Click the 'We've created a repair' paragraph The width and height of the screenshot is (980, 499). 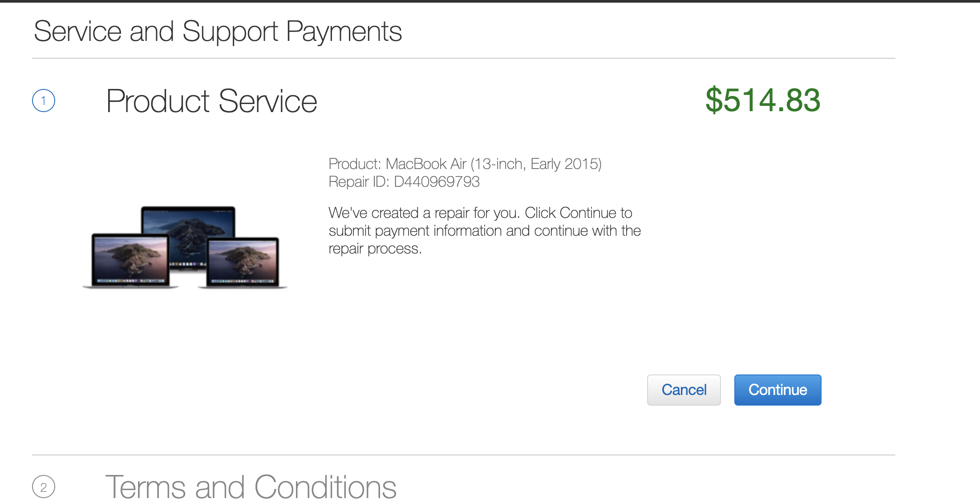484,230
